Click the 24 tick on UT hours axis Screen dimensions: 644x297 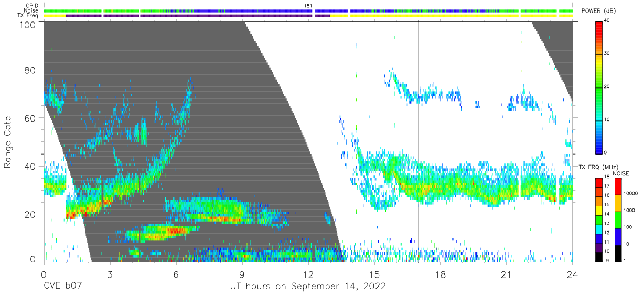[573, 274]
